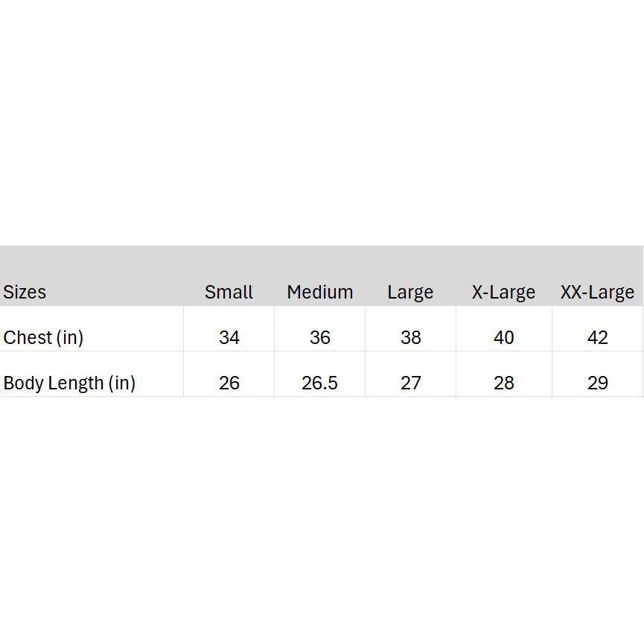Select chest value 42 for XX-Large
Image resolution: width=644 pixels, height=644 pixels.
pos(598,337)
